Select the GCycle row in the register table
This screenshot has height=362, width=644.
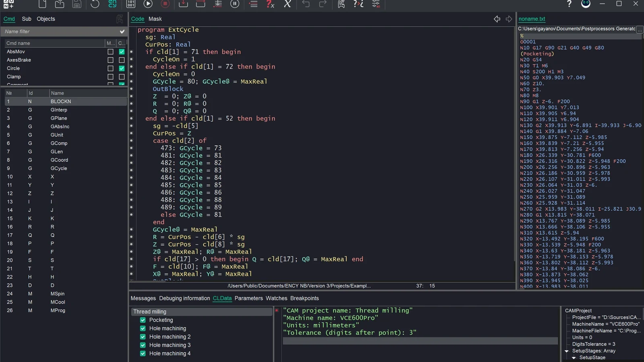point(66,169)
